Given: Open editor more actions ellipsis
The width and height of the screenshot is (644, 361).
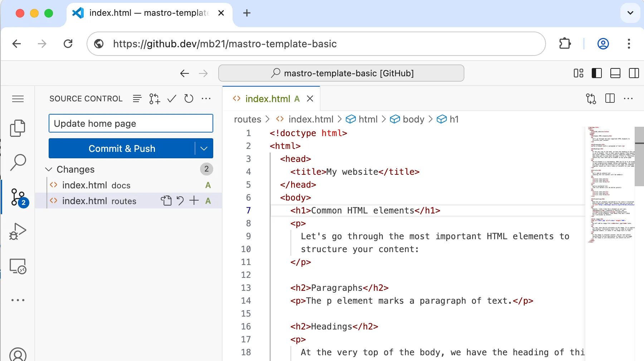Looking at the screenshot, I should click(x=628, y=98).
